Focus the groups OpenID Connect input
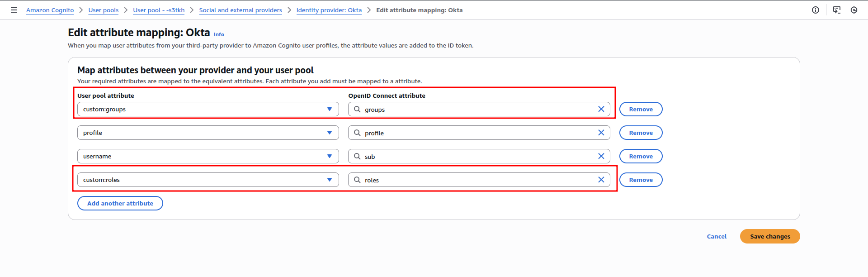Image resolution: width=868 pixels, height=277 pixels. tap(479, 109)
